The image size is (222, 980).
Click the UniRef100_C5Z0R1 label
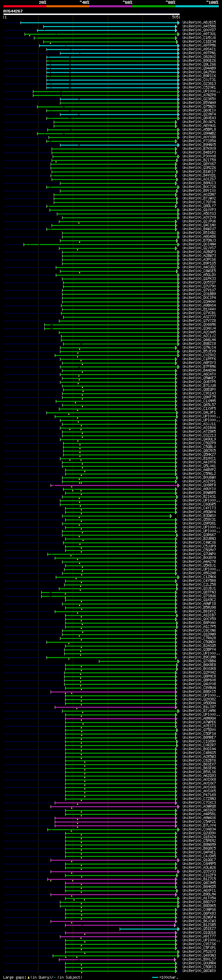[x=199, y=88]
